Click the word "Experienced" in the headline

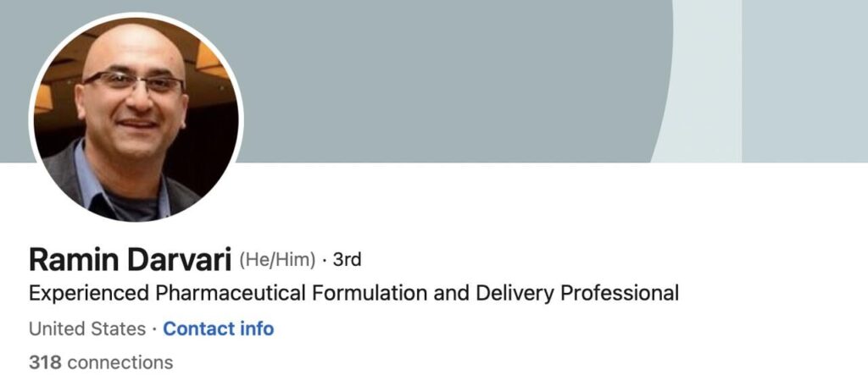(89, 294)
